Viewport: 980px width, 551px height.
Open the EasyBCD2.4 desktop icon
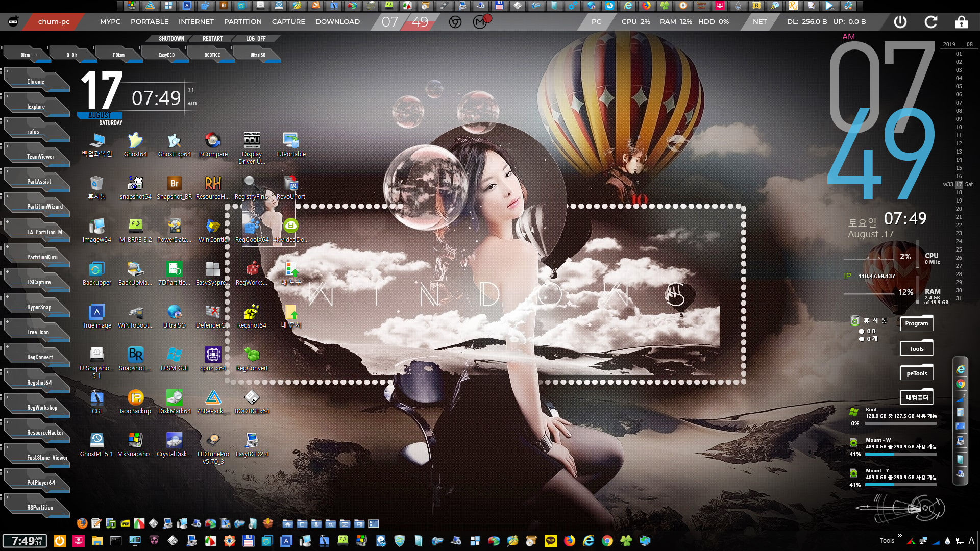click(252, 445)
